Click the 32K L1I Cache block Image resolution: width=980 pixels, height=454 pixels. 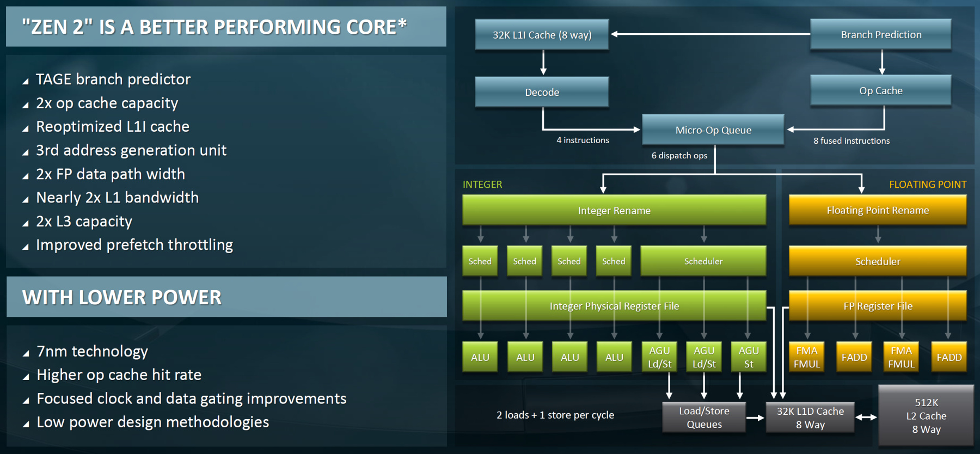click(x=542, y=34)
